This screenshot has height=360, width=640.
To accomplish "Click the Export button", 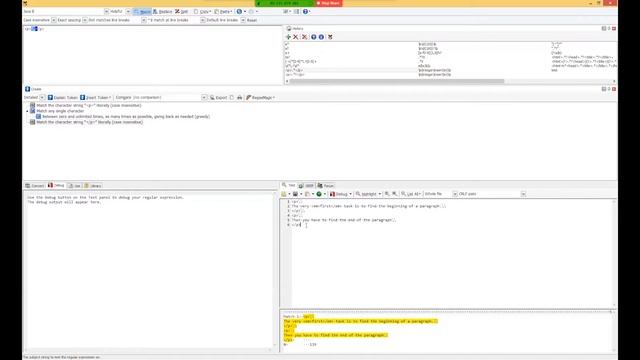I will (x=218, y=98).
